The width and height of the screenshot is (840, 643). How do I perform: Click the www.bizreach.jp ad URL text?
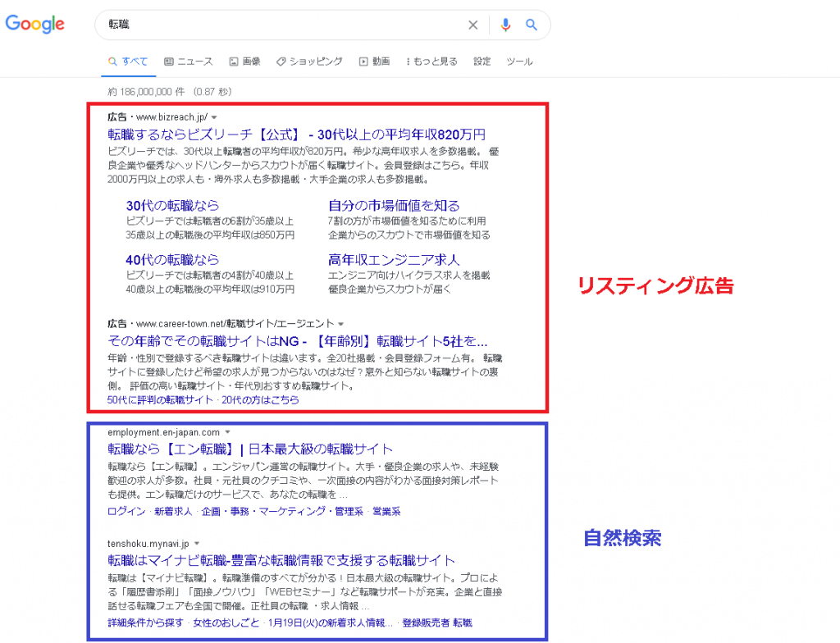(x=171, y=116)
